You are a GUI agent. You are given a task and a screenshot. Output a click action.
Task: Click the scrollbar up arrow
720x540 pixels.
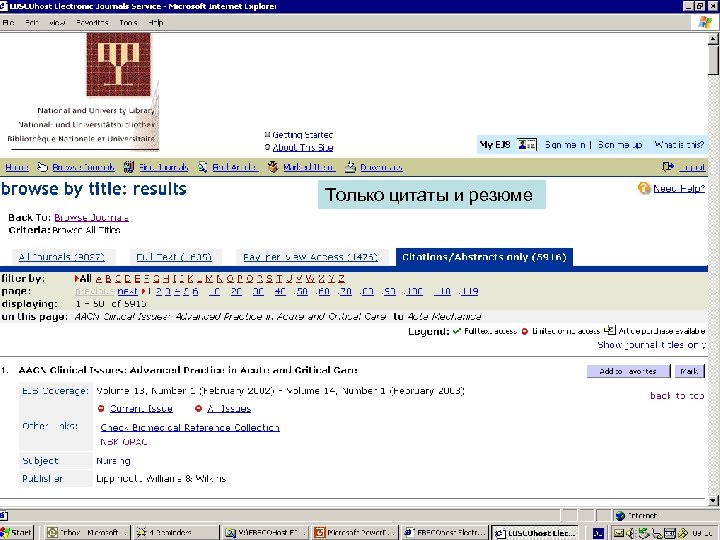tap(713, 39)
